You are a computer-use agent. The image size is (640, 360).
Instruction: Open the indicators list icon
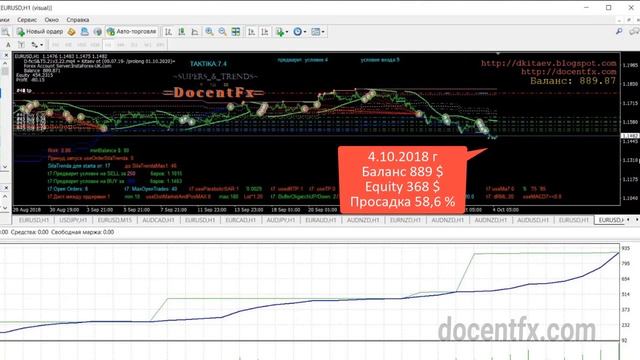tap(280, 31)
